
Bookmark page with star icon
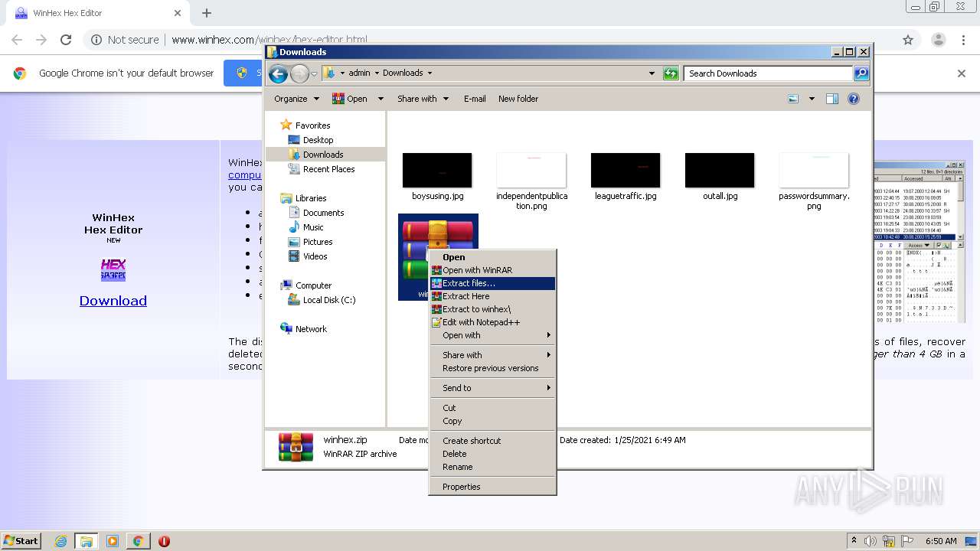(908, 40)
